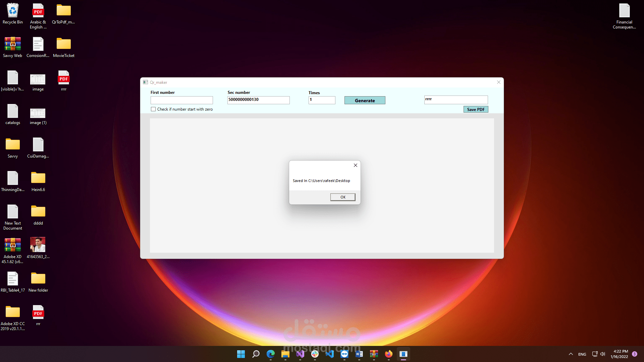Viewport: 644px width, 362px height.
Task: Open the MovieTicket folder on desktop
Action: [x=64, y=48]
